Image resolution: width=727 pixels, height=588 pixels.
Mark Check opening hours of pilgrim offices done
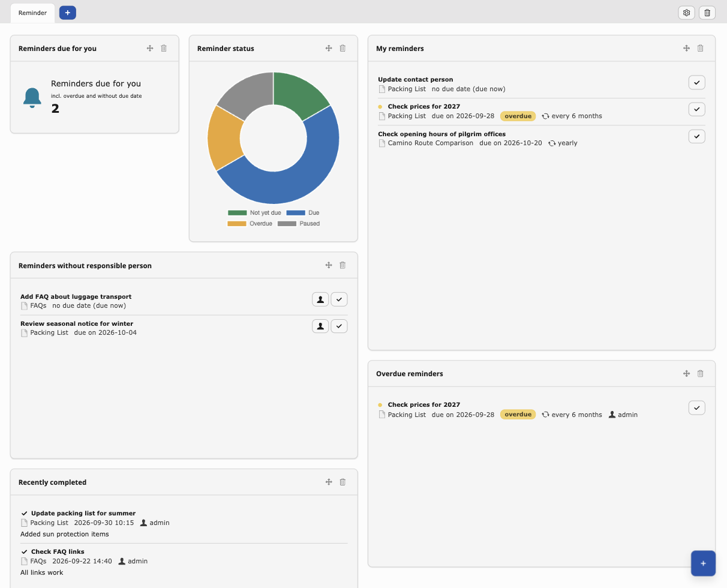(x=696, y=137)
